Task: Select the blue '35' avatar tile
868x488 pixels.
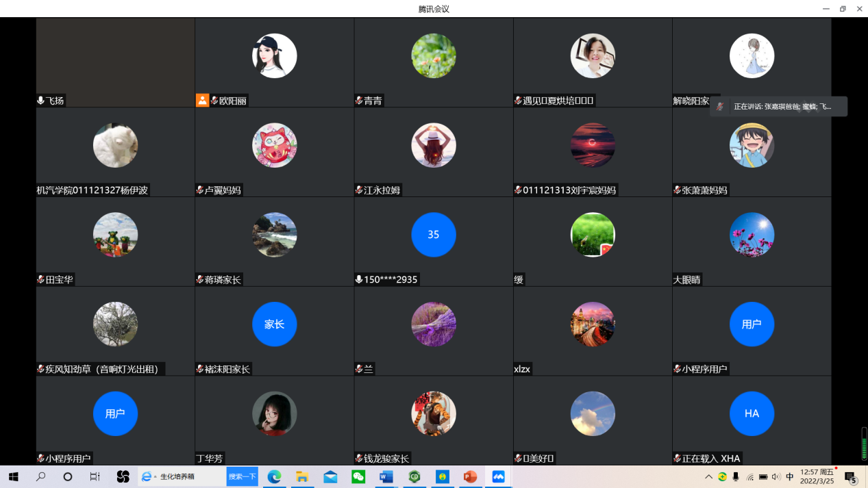Action: click(433, 235)
